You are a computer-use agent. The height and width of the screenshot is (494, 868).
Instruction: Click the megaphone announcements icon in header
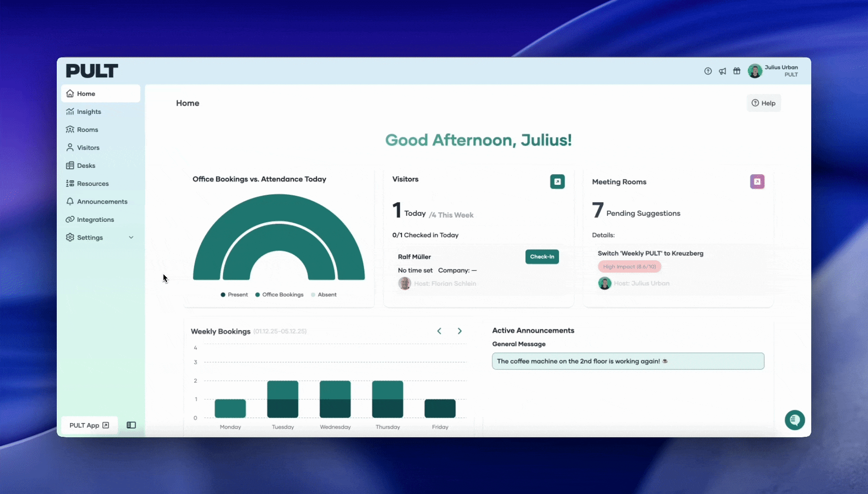click(x=722, y=71)
